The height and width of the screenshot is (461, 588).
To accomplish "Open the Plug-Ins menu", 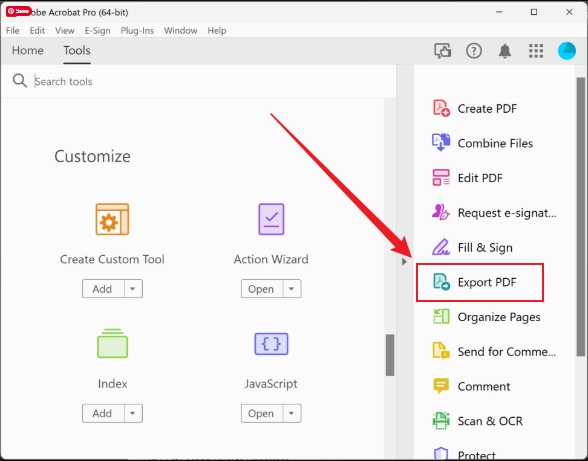I will (x=137, y=30).
